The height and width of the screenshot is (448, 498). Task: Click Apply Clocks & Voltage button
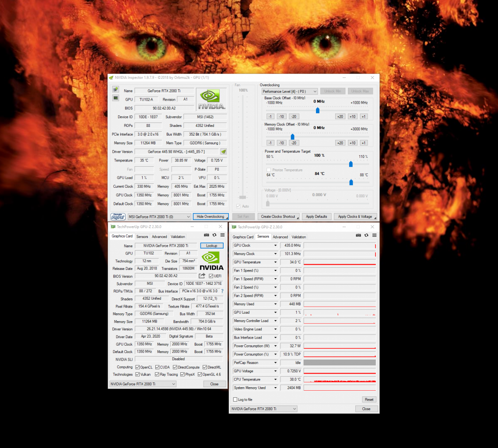355,217
